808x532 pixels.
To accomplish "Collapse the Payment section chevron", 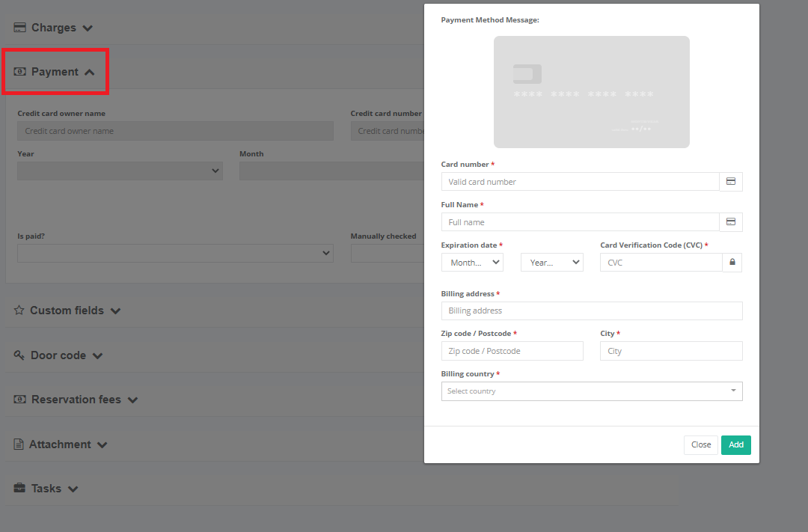I will click(x=90, y=72).
